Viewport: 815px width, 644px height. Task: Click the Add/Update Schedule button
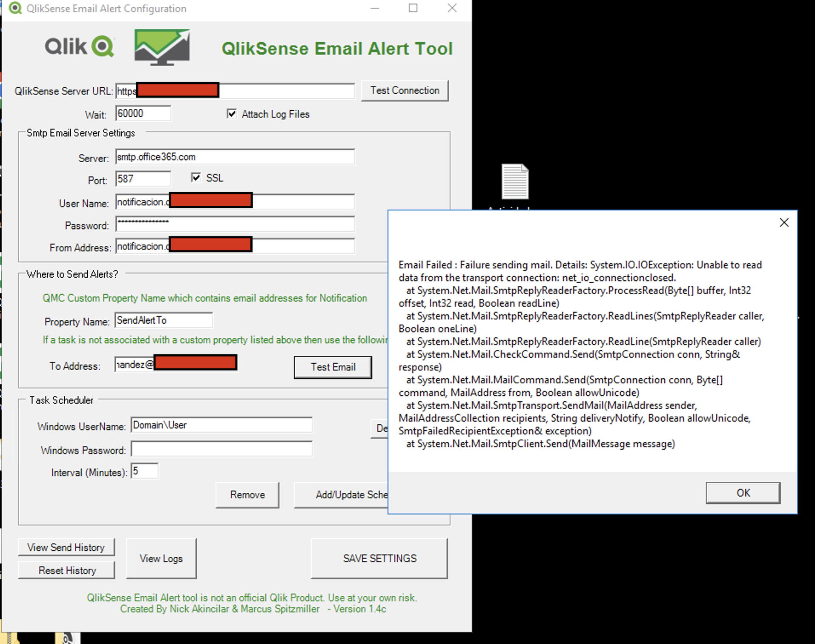pyautogui.click(x=341, y=495)
